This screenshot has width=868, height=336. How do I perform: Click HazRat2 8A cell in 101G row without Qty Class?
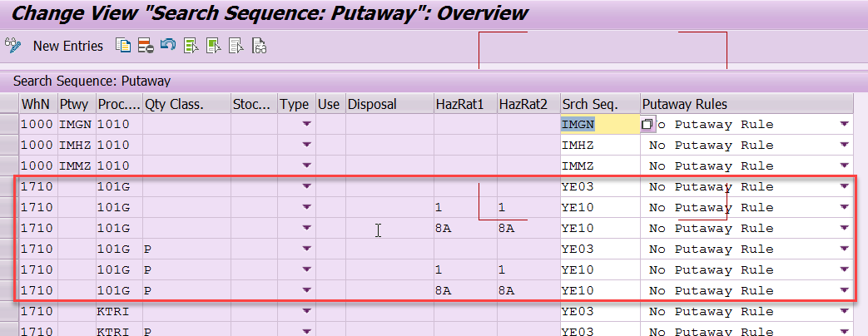[x=528, y=228]
